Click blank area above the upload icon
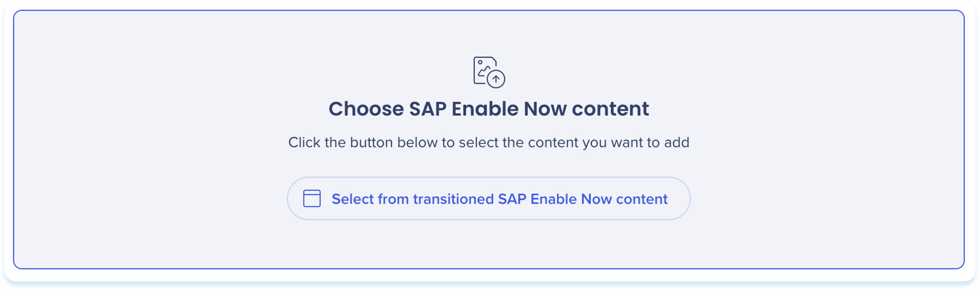This screenshot has width=980, height=290. [488, 33]
